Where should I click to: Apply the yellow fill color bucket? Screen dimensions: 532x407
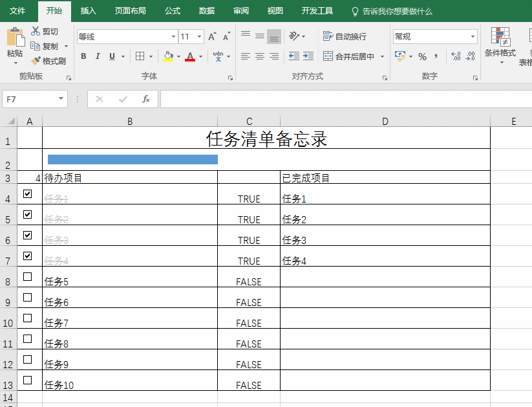(168, 57)
